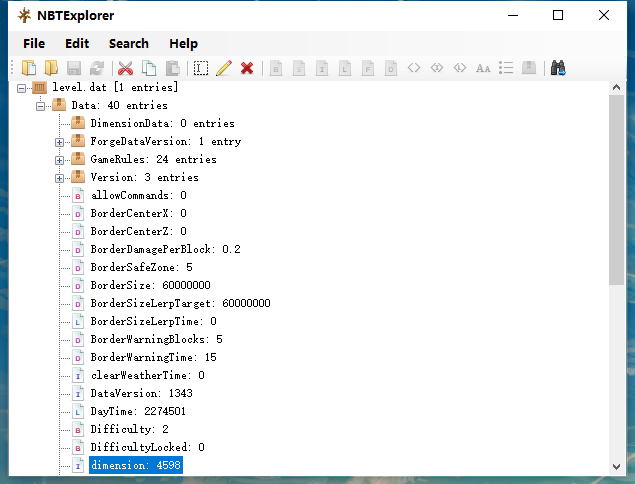Viewport: 635px width, 484px height.
Task: Click the Edit Value pencil icon
Action: [x=223, y=68]
